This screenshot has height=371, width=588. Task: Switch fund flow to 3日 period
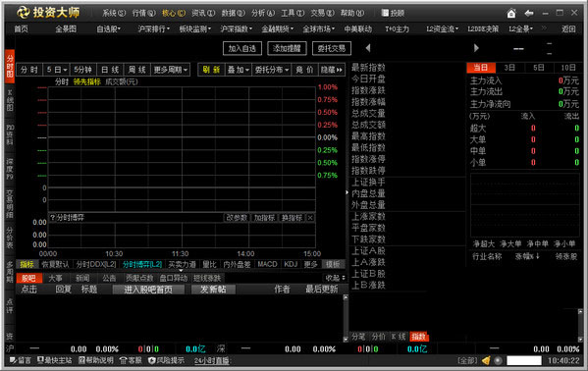point(509,68)
